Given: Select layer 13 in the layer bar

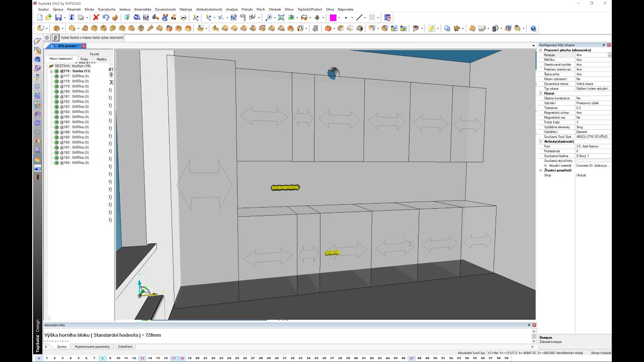Looking at the screenshot, I should click(x=142, y=358).
